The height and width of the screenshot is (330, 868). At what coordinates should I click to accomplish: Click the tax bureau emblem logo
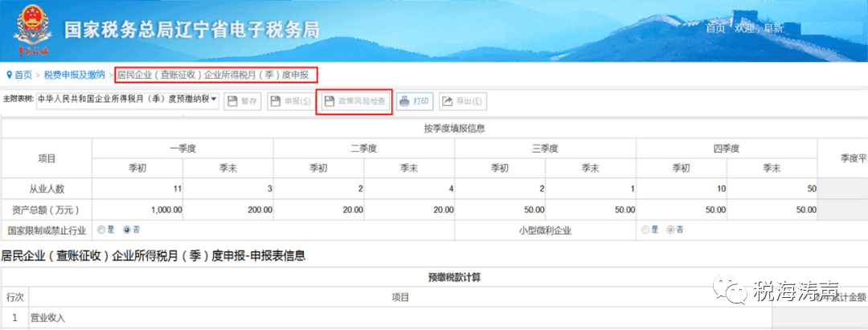point(31,28)
